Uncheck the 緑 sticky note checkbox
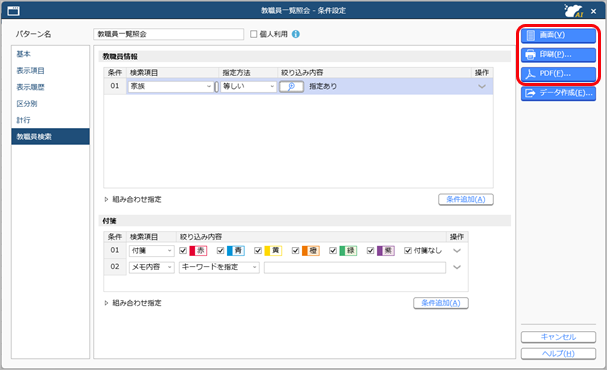This screenshot has width=607, height=370. 333,251
